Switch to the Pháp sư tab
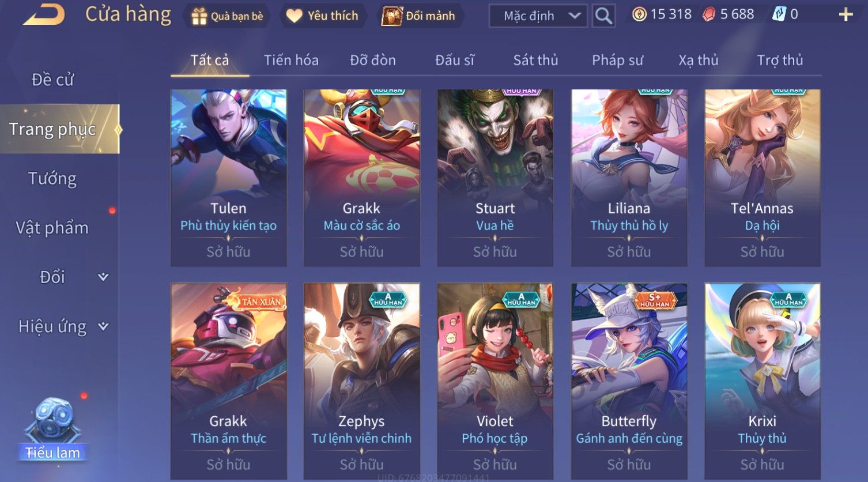 617,61
